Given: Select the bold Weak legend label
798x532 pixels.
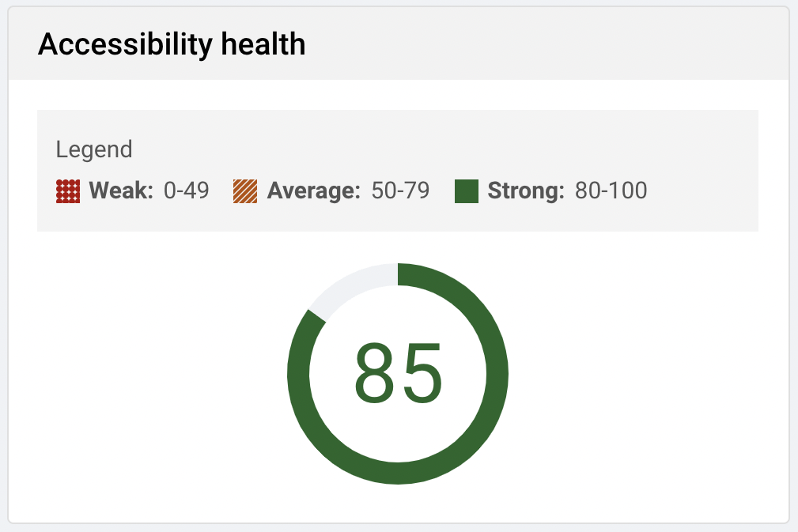Looking at the screenshot, I should pos(121,191).
